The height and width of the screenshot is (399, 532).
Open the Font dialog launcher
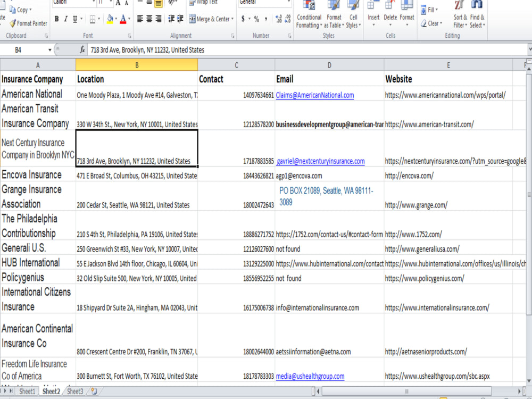(130, 36)
